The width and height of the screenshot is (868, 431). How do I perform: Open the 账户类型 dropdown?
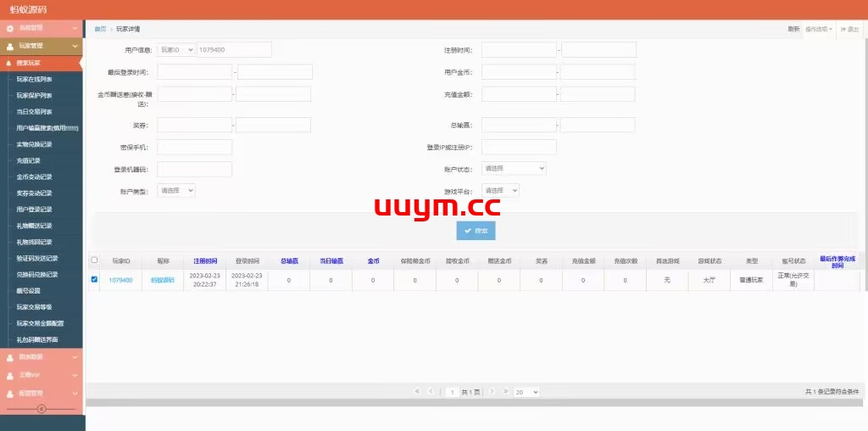tap(176, 191)
